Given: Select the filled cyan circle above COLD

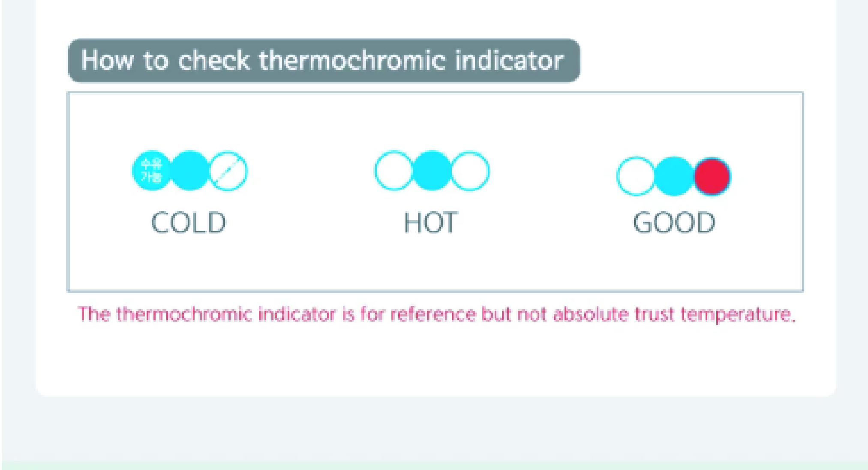Looking at the screenshot, I should click(190, 171).
